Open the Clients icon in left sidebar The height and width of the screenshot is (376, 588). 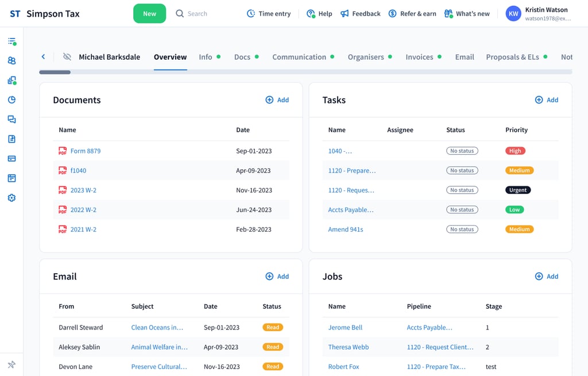point(11,61)
